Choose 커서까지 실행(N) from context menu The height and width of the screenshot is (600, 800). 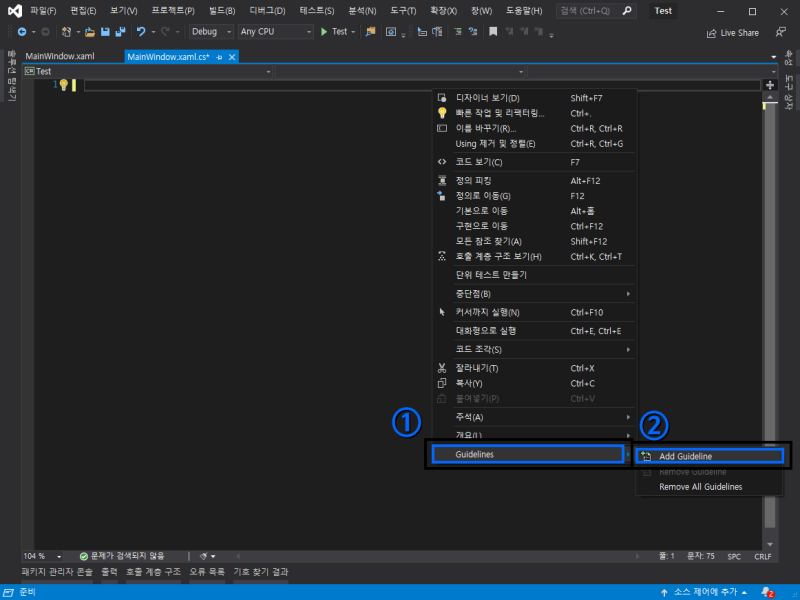(533, 312)
